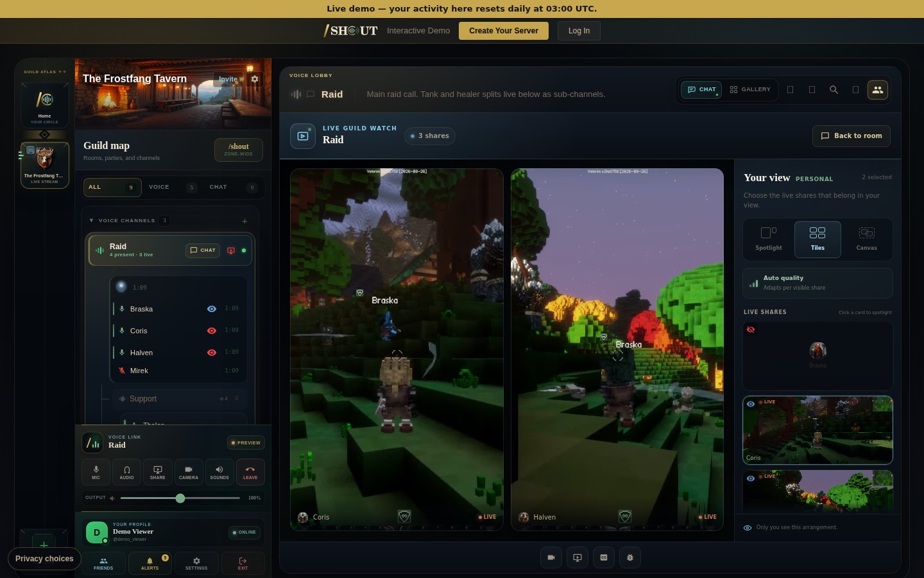Screen dimensions: 924x578
Task: Click the Invite button on the Tavern banner
Action: (x=229, y=79)
